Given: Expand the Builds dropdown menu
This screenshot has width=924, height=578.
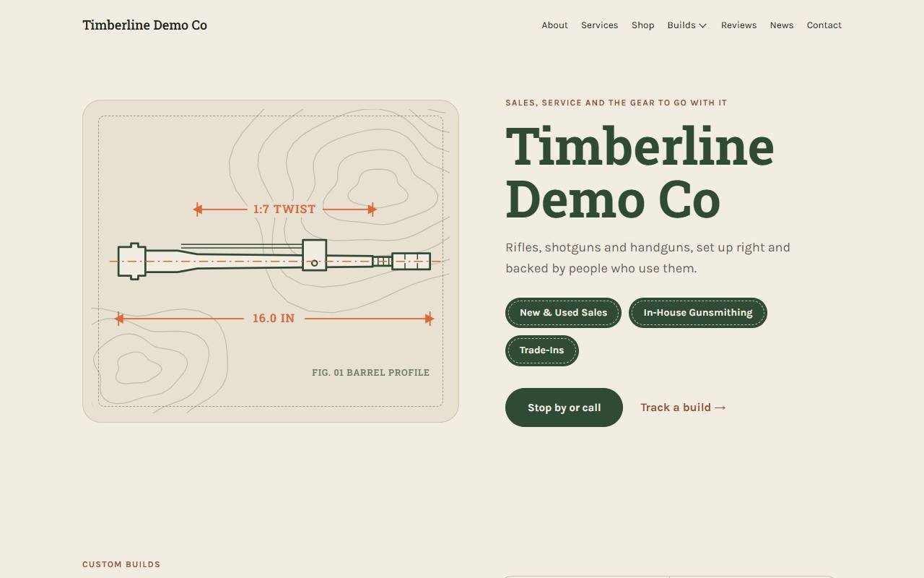Looking at the screenshot, I should coord(687,25).
